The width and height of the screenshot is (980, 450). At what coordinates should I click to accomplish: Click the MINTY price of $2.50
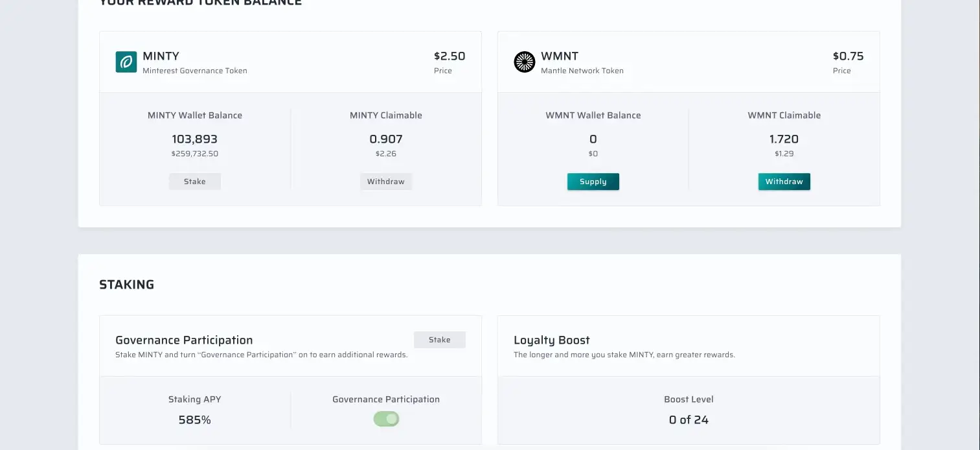pos(450,56)
